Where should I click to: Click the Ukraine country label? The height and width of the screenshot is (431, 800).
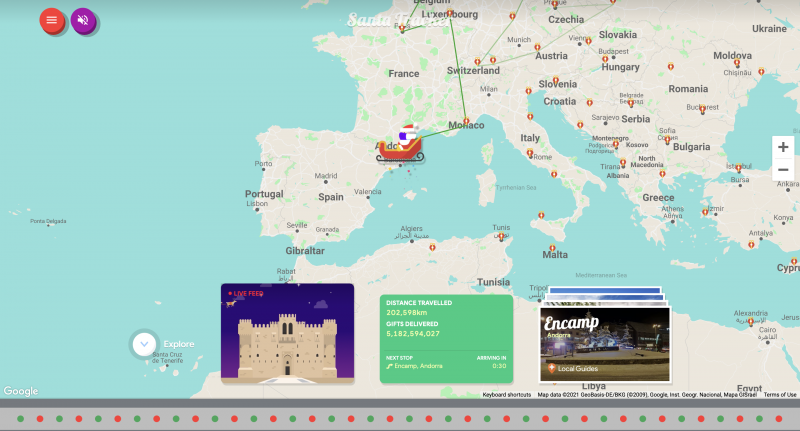(769, 29)
